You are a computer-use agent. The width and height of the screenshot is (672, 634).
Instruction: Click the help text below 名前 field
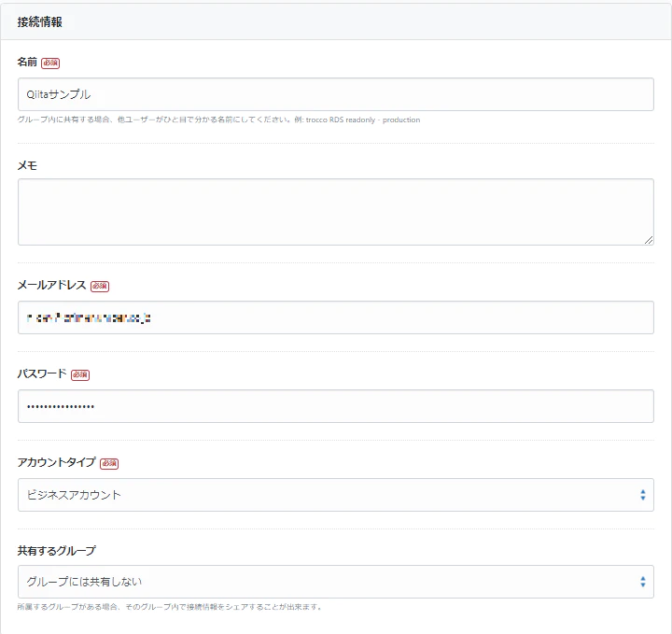pyautogui.click(x=218, y=120)
